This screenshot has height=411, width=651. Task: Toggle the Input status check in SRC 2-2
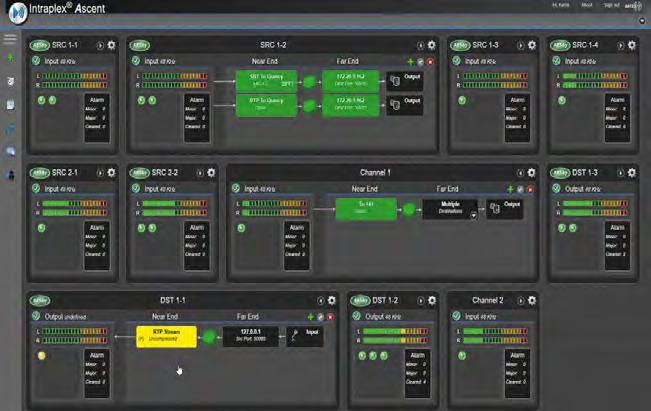coord(136,188)
